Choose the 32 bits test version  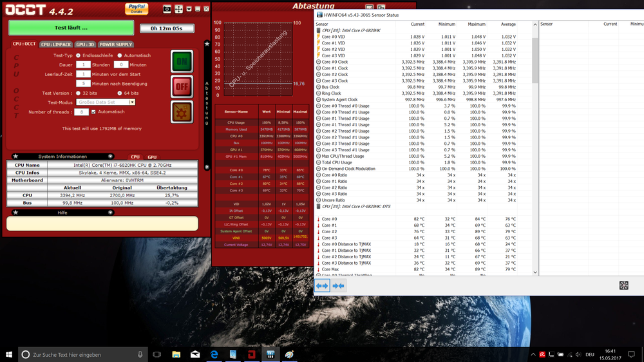click(x=79, y=93)
